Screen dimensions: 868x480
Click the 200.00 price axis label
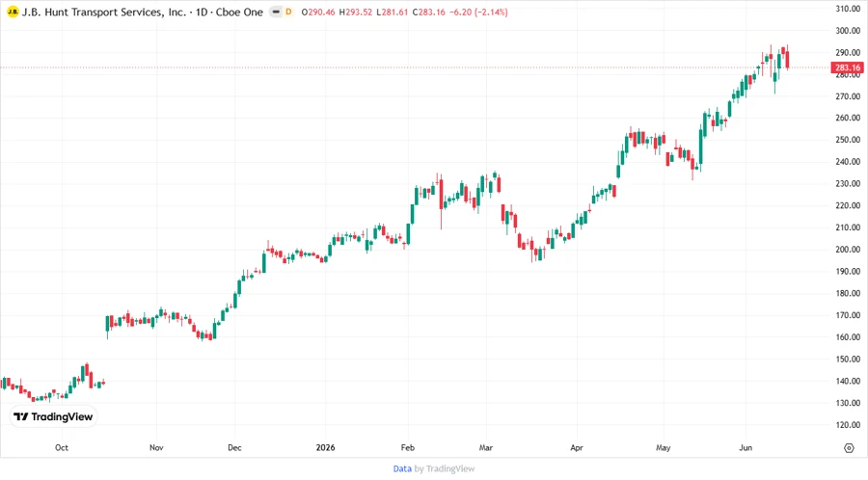click(848, 250)
